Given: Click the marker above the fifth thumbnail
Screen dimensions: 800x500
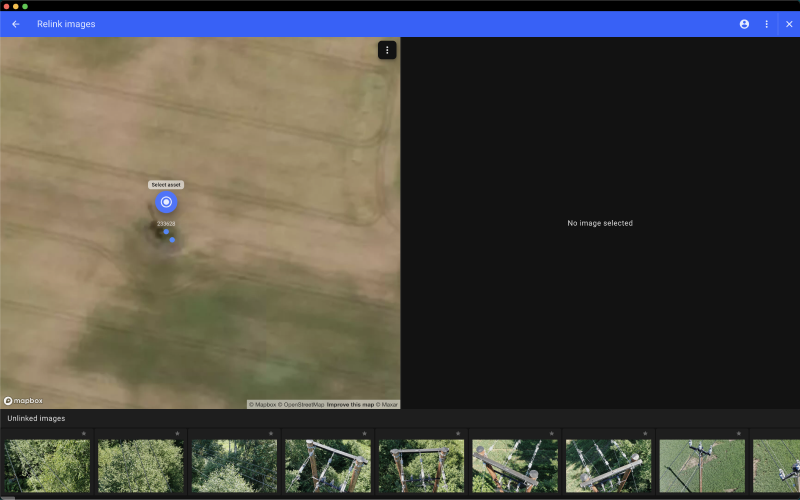Looking at the screenshot, I should click(x=458, y=434).
